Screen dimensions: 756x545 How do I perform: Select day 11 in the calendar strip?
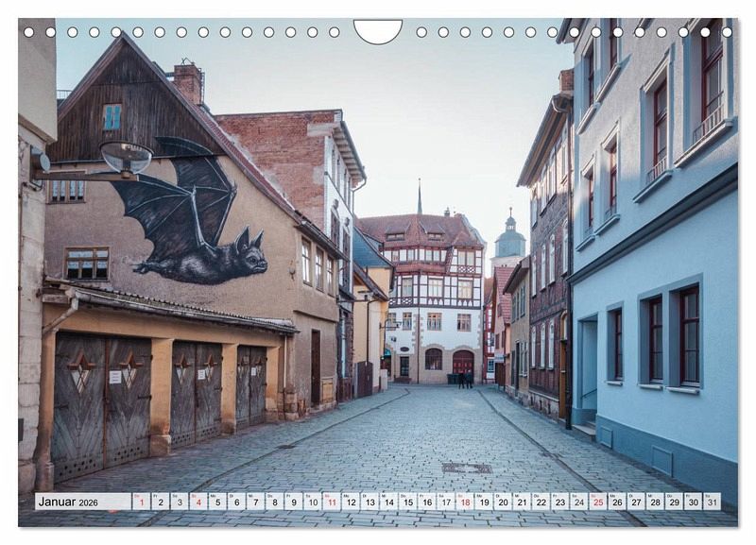click(x=332, y=502)
